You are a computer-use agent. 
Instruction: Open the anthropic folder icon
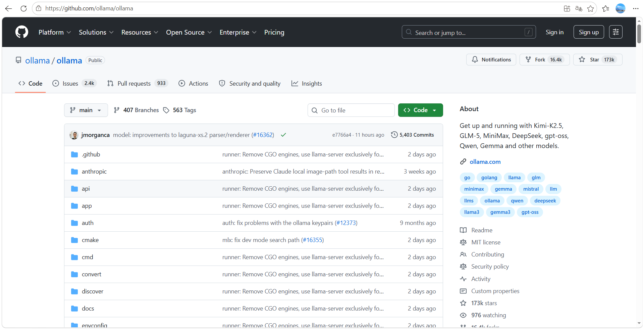[74, 172]
